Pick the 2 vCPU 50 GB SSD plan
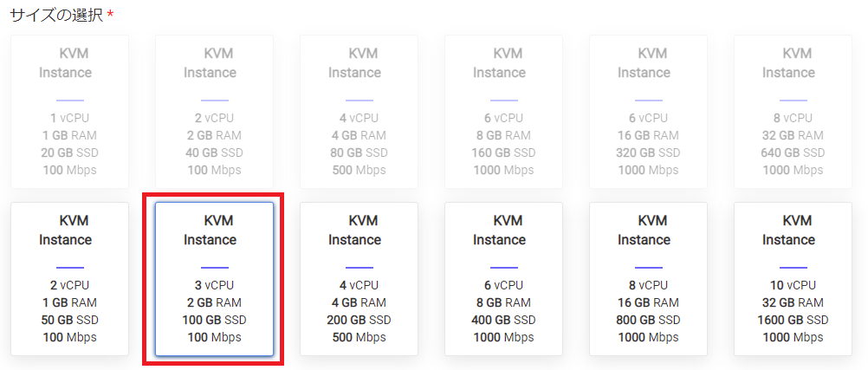The image size is (868, 370). point(70,279)
